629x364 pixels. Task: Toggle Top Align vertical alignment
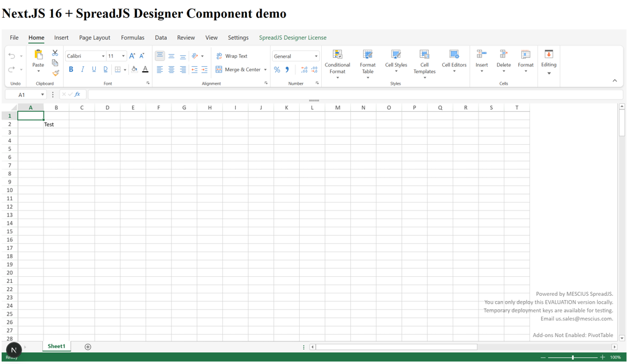(x=160, y=56)
